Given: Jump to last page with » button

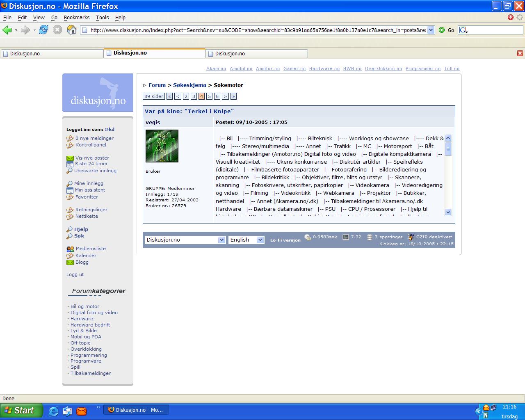Looking at the screenshot, I should [x=233, y=96].
